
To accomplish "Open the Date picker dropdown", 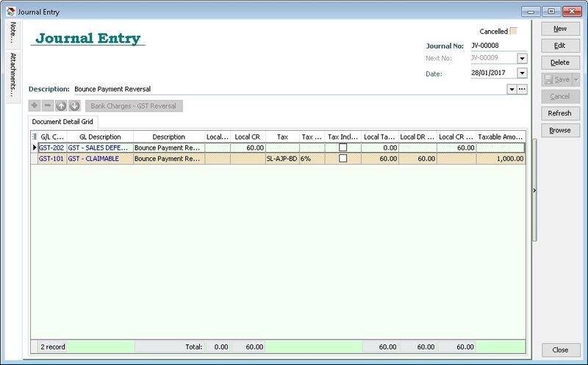I will click(x=522, y=73).
